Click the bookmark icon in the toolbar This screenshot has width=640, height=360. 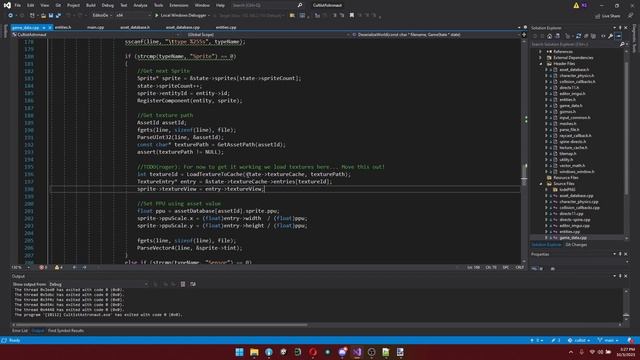pyautogui.click(x=351, y=16)
